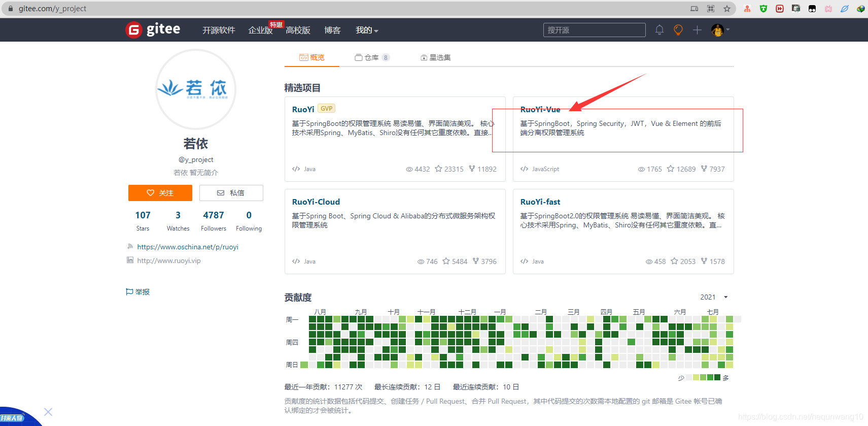Click the green shield browser extension
The image size is (868, 426).
click(763, 9)
